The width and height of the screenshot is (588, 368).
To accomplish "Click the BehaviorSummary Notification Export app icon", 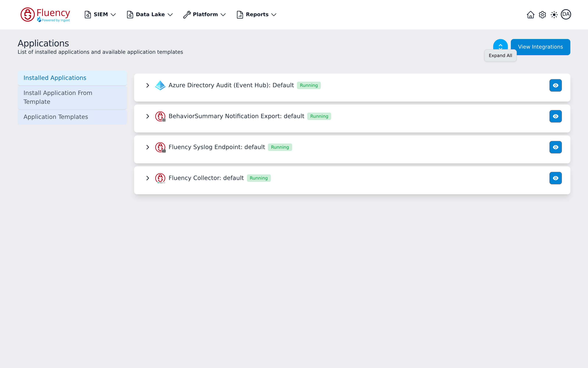I will (x=160, y=116).
